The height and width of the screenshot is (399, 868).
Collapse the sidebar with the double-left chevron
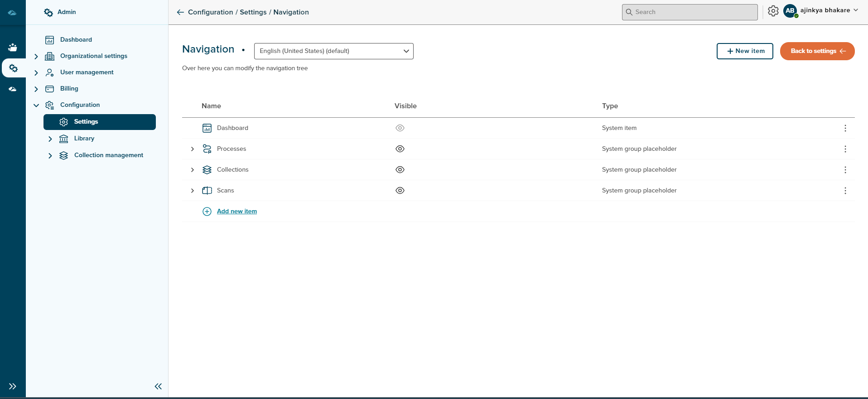tap(158, 386)
